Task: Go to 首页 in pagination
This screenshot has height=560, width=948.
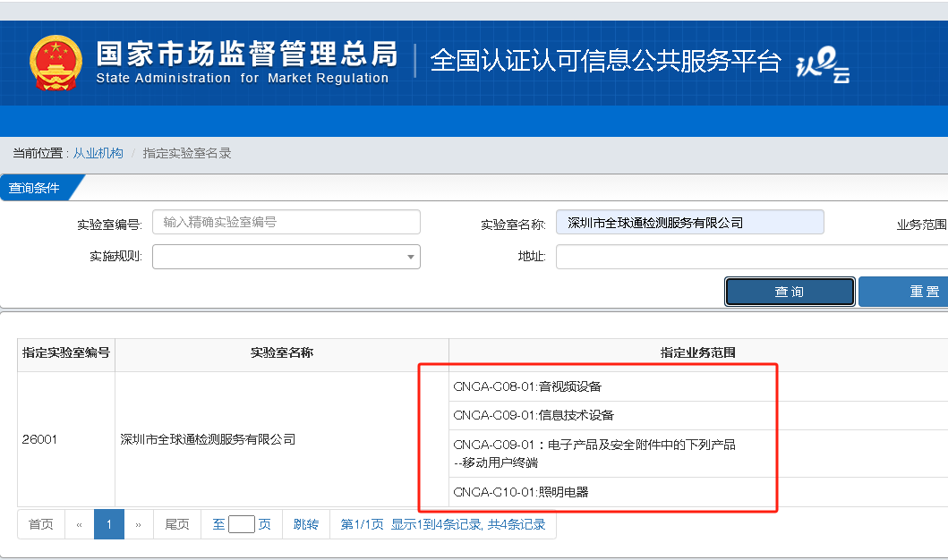Action: coord(40,524)
